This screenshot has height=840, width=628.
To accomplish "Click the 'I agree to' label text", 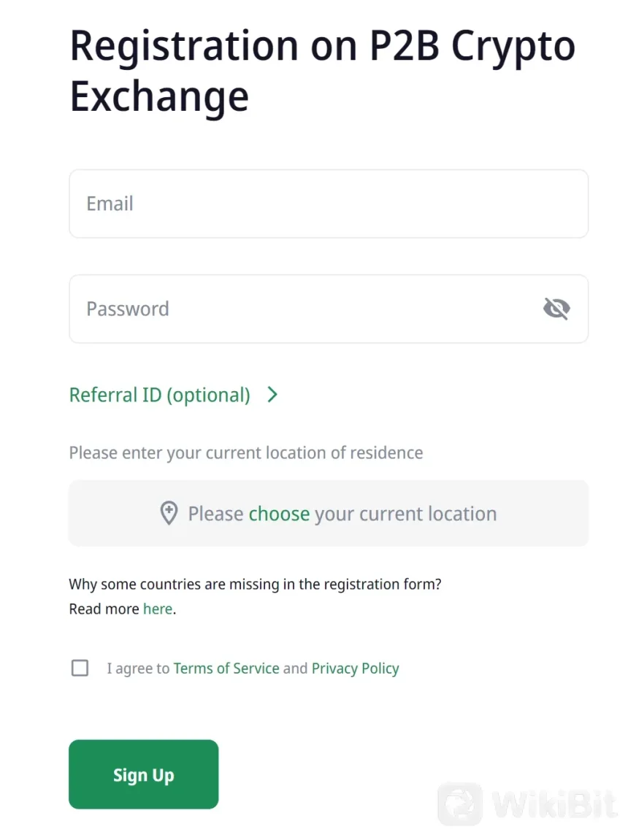I will [x=138, y=668].
